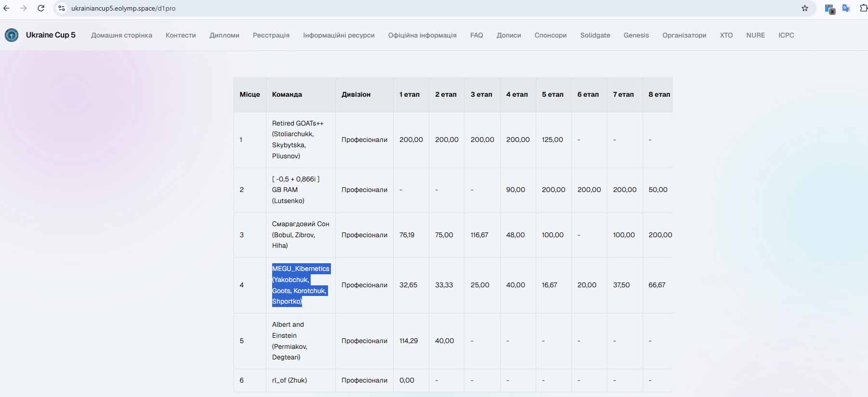Click the 125,00 score in Retired GOATs++ row

552,140
